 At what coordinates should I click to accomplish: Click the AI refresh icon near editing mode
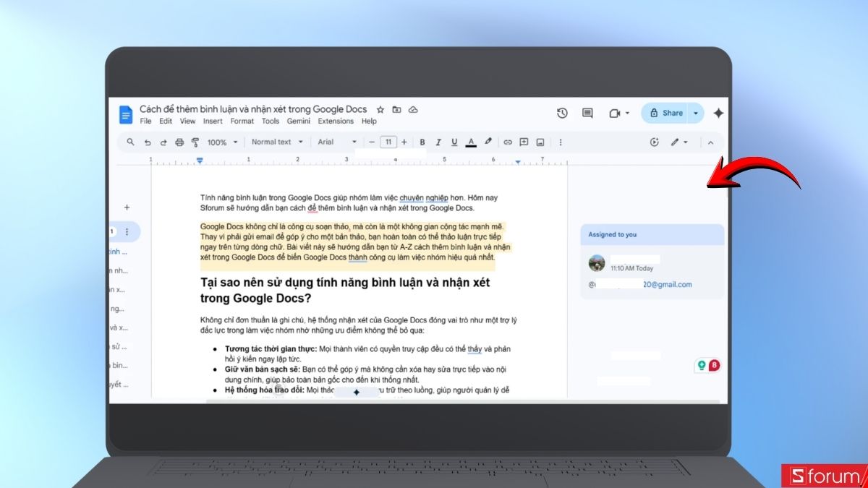[655, 142]
